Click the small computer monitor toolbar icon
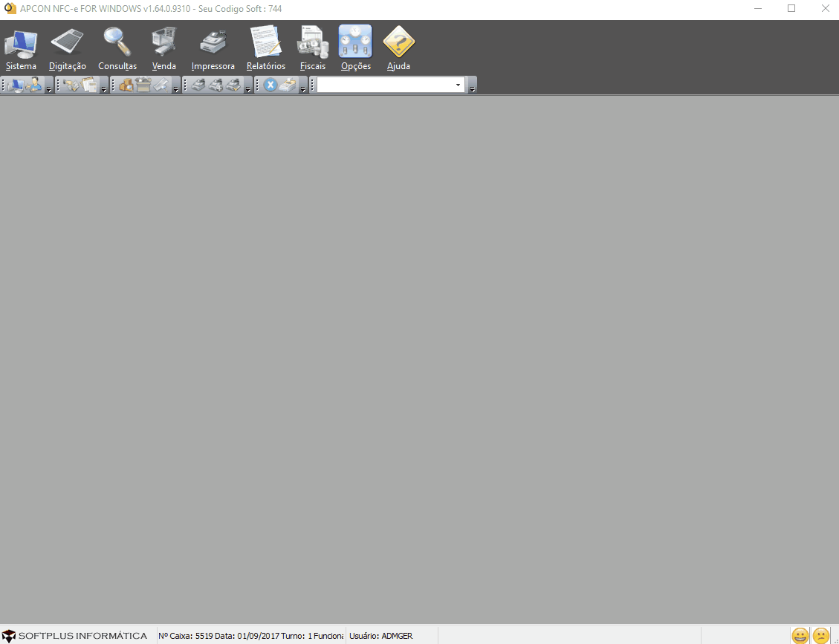 coord(16,85)
